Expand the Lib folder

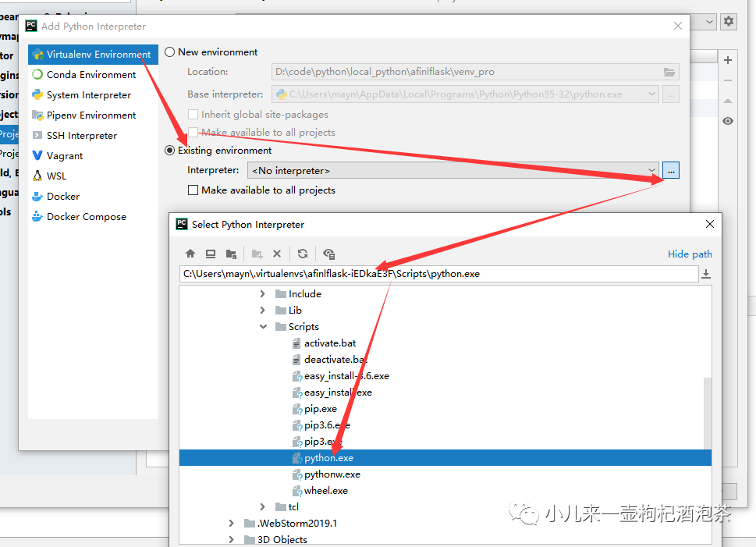coord(262,310)
